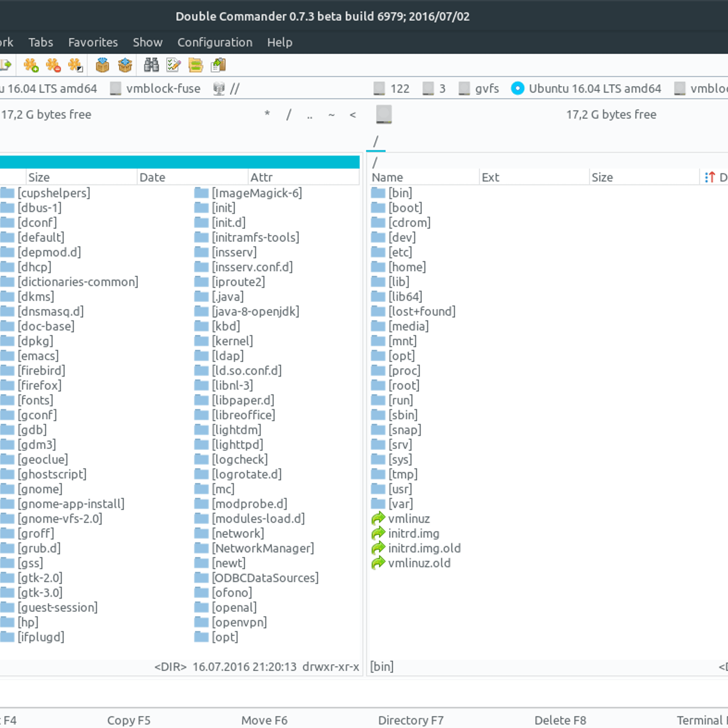The image size is (728, 728).
Task: Open directory history with the < button
Action: click(353, 115)
